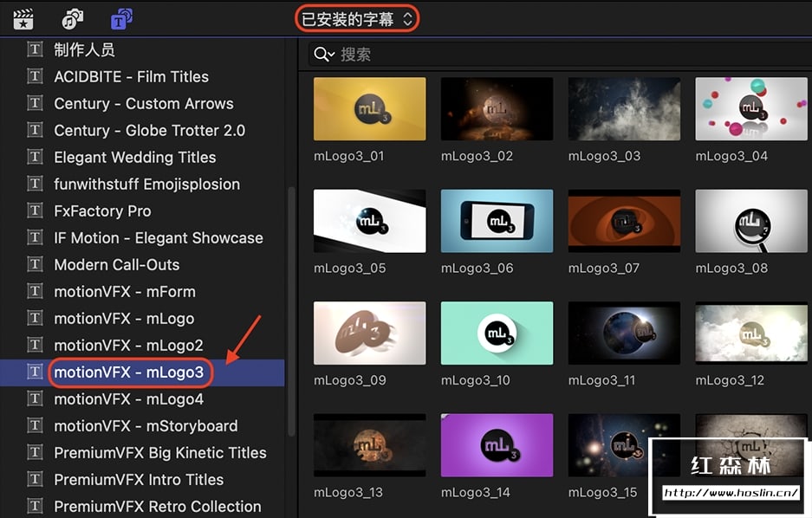Select Modern Call-Outs category

point(142,265)
